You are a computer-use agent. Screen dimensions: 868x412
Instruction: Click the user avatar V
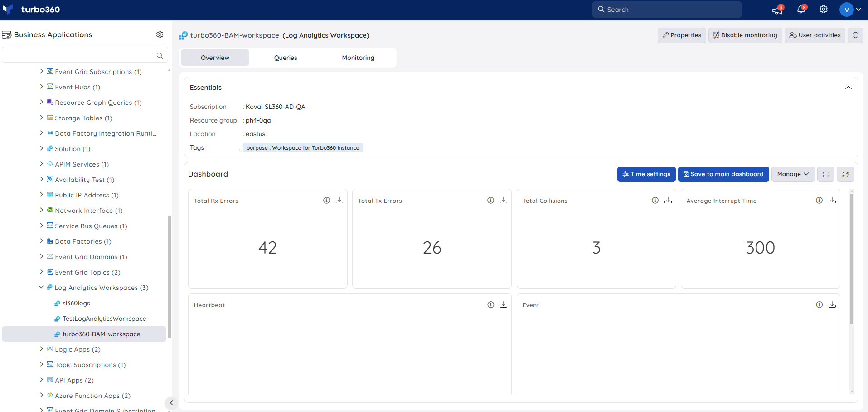point(846,10)
